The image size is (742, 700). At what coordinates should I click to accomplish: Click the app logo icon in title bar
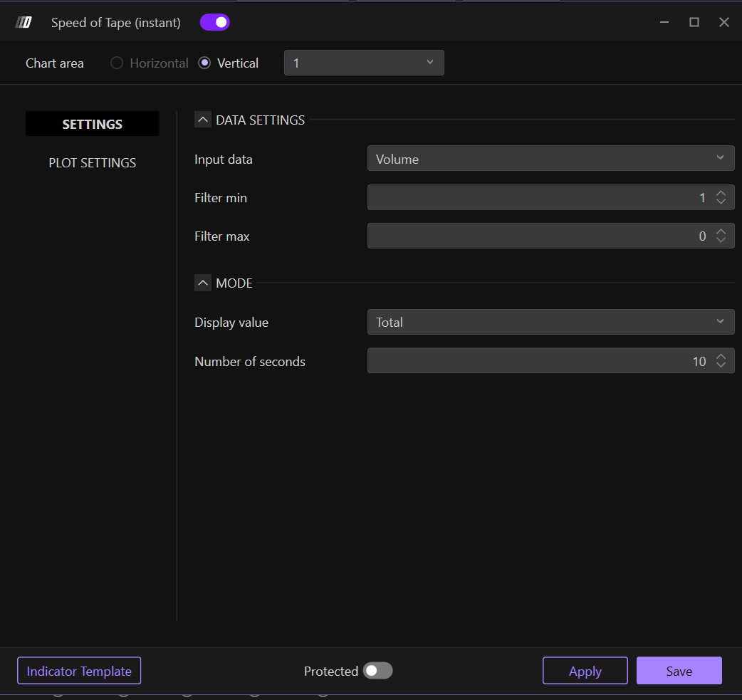(x=24, y=23)
